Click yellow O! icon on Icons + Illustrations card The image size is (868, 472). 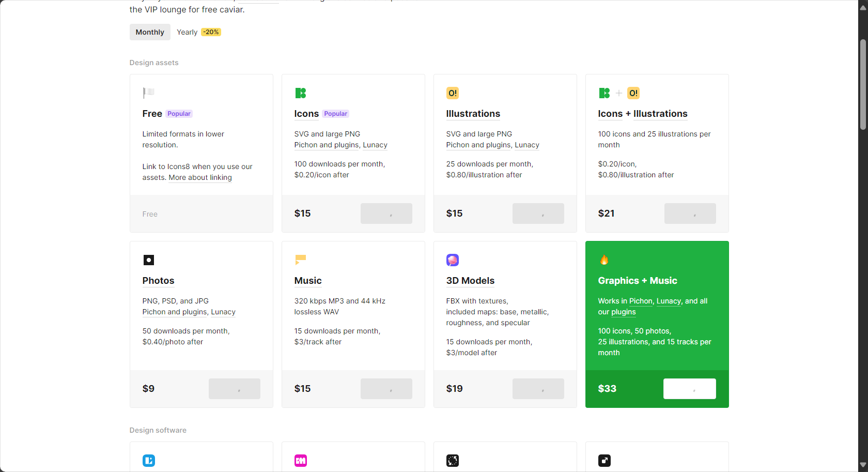click(x=633, y=93)
